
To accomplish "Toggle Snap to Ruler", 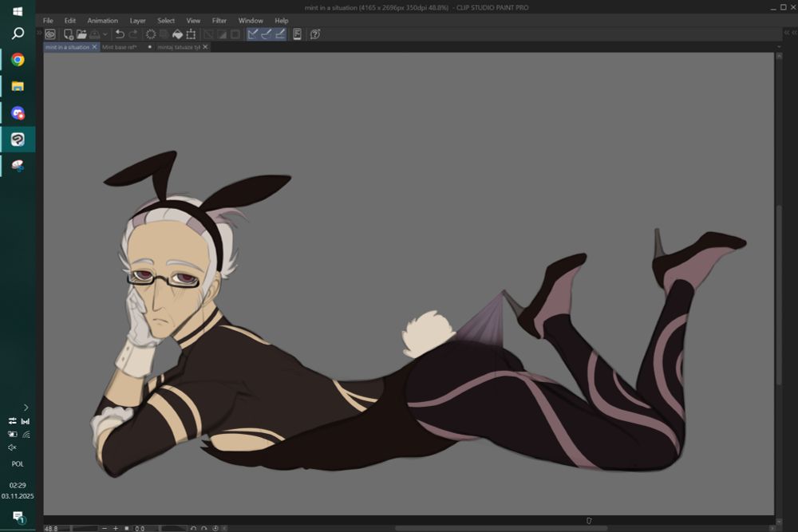I will (253, 34).
